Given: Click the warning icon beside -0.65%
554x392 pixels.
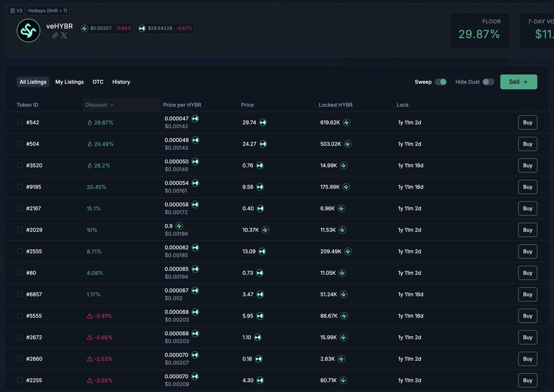Looking at the screenshot, I should coord(90,338).
